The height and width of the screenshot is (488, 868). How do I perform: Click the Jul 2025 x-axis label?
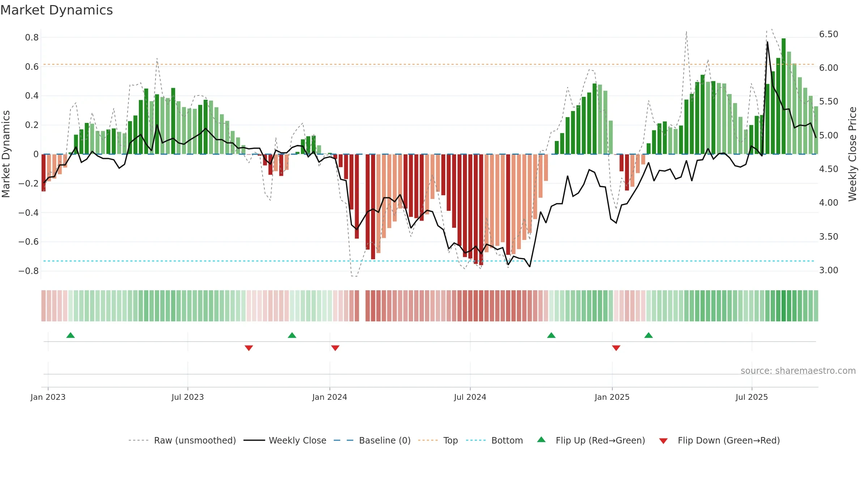click(x=752, y=397)
